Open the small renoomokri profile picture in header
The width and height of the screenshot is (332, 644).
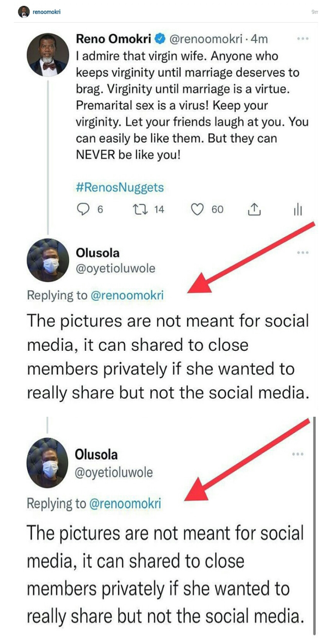point(24,12)
